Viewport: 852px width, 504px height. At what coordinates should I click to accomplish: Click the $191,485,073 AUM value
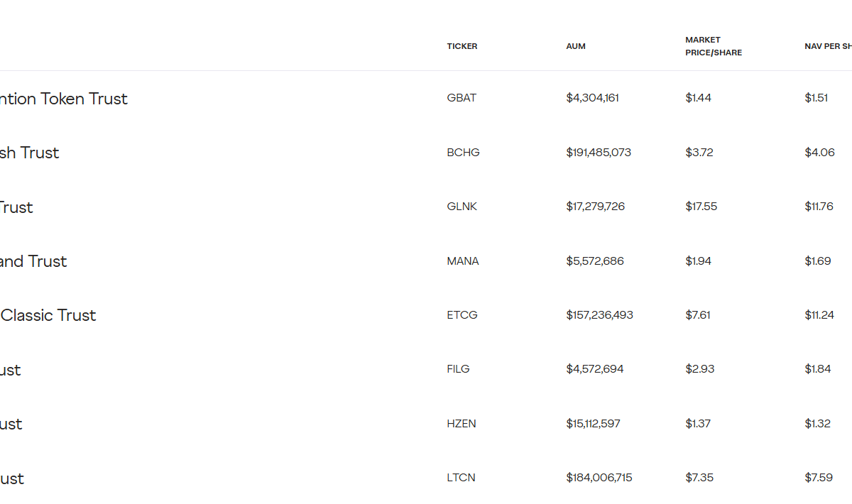tap(598, 152)
